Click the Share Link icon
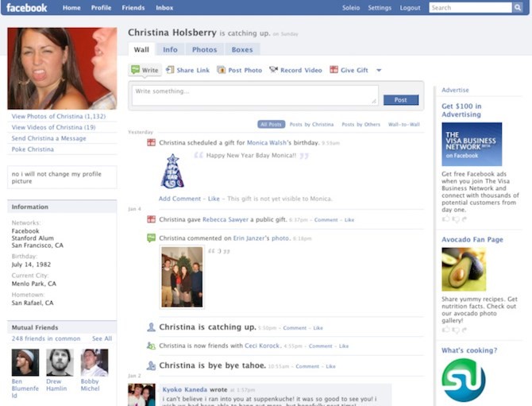The width and height of the screenshot is (532, 406). click(170, 70)
